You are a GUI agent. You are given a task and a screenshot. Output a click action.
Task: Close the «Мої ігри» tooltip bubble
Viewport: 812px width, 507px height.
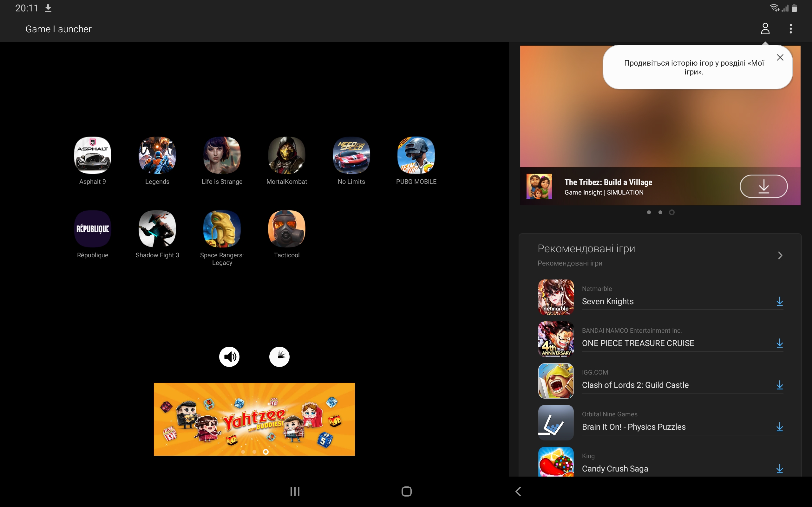[x=780, y=58]
